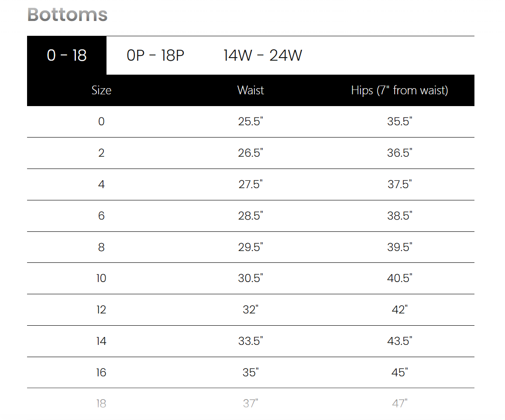Click the 47" hips value for size 18
Screen dimensions: 505x420
click(x=400, y=403)
